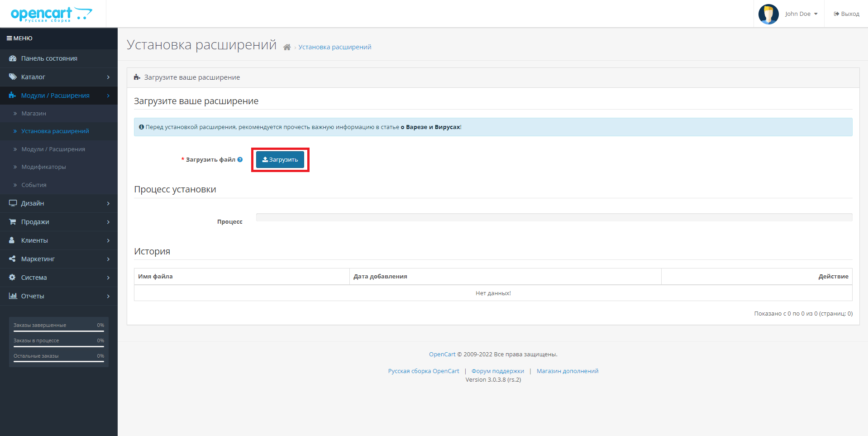Open the Магазин submenu item
This screenshot has height=436, width=868.
coord(59,114)
